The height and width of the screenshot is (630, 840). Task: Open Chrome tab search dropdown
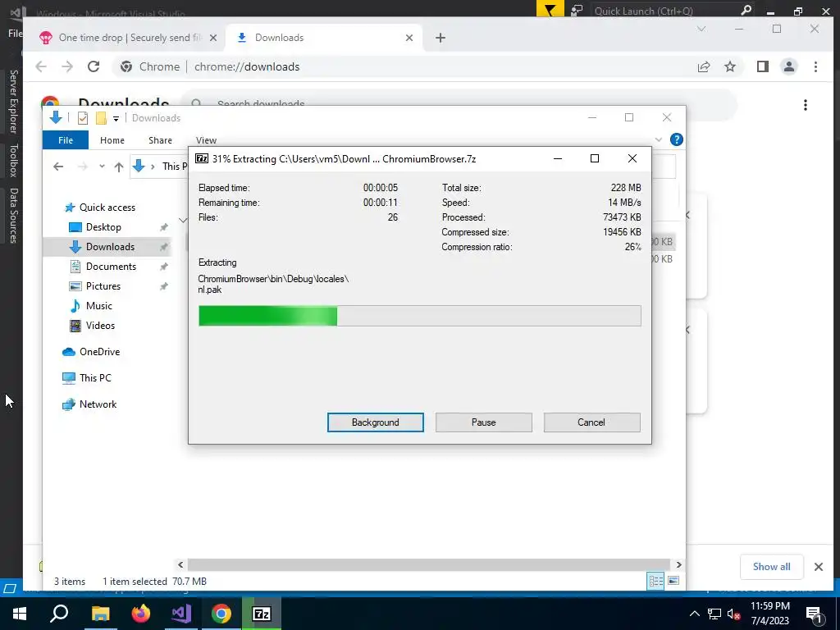tap(701, 29)
